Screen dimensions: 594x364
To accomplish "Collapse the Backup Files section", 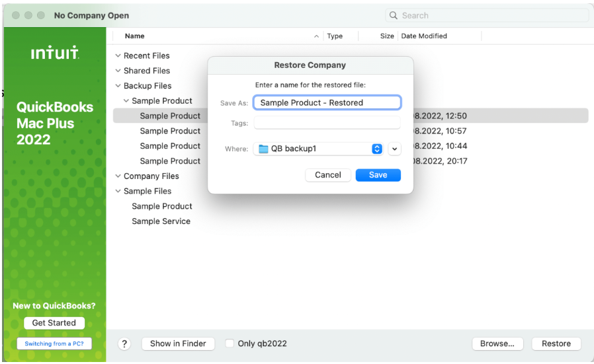I will pos(118,86).
